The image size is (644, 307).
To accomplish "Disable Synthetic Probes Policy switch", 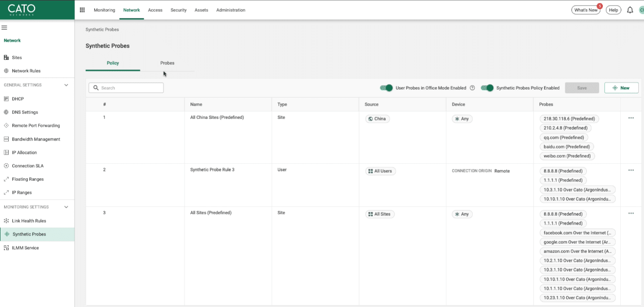I will click(x=487, y=88).
